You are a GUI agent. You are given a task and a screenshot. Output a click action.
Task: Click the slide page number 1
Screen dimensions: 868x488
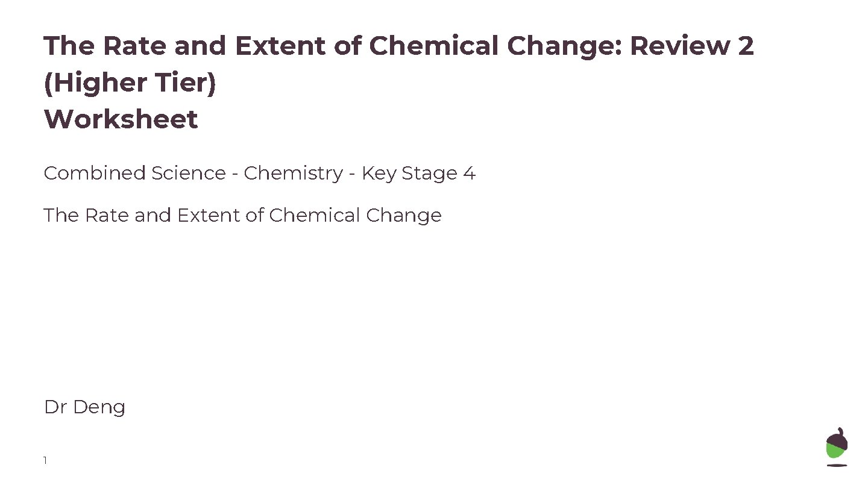(45, 461)
